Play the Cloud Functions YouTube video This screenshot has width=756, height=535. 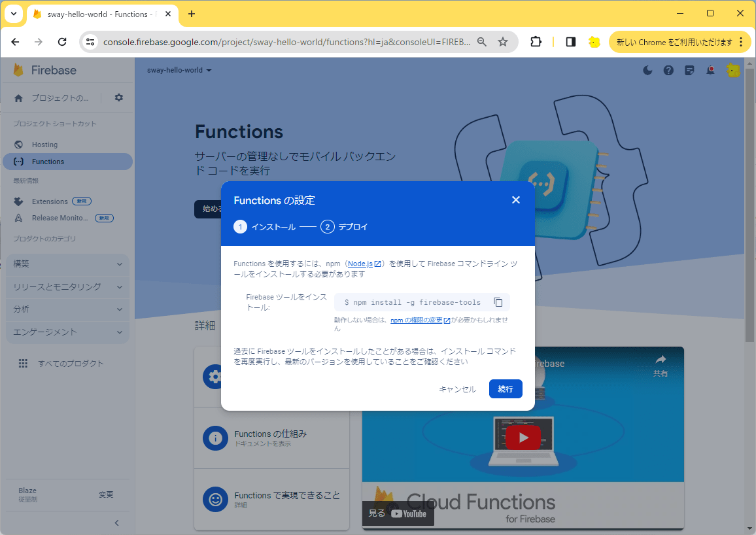(523, 438)
